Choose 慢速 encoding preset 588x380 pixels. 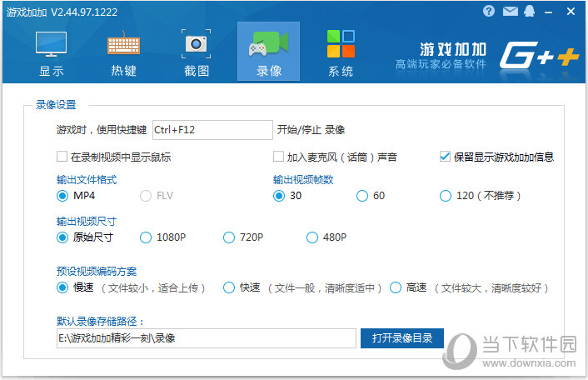62,287
